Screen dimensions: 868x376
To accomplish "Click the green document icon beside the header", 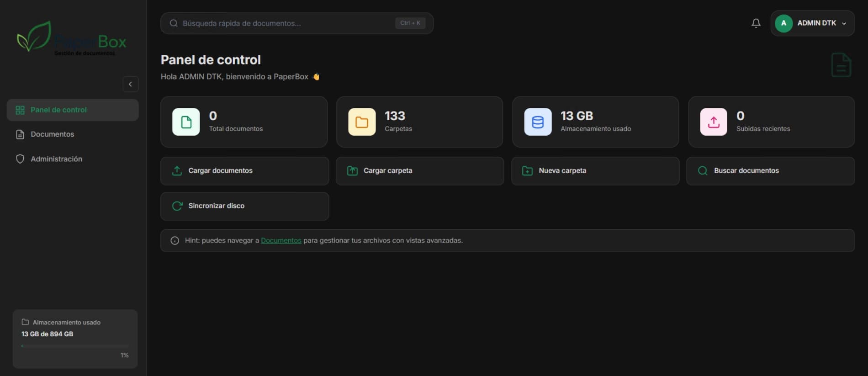I will [841, 65].
